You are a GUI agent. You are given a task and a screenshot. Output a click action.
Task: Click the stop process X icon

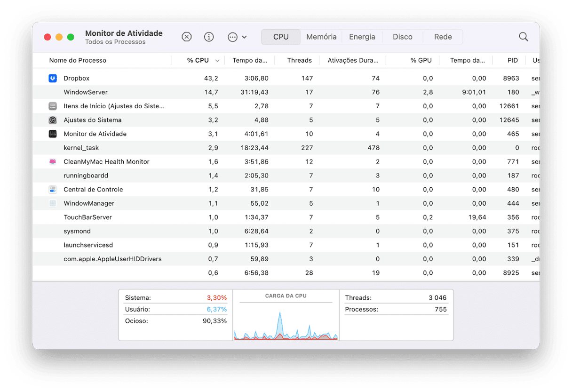point(187,37)
